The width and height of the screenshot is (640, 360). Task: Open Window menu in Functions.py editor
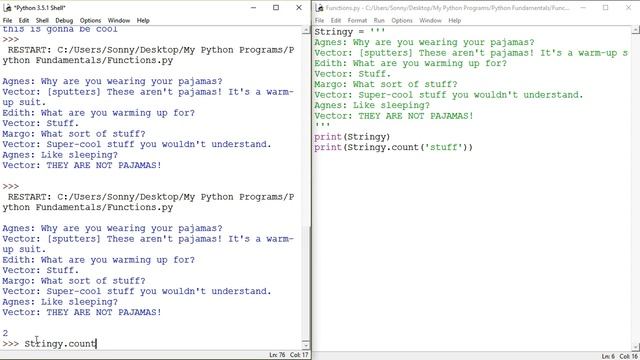[x=431, y=20]
